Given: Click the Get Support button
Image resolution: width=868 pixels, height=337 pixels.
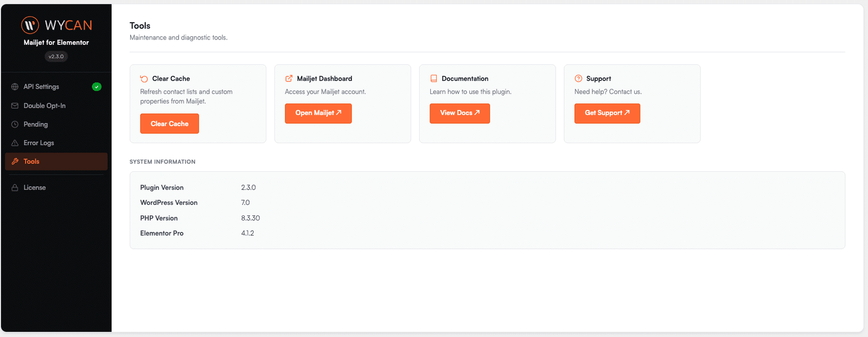Looking at the screenshot, I should [607, 113].
